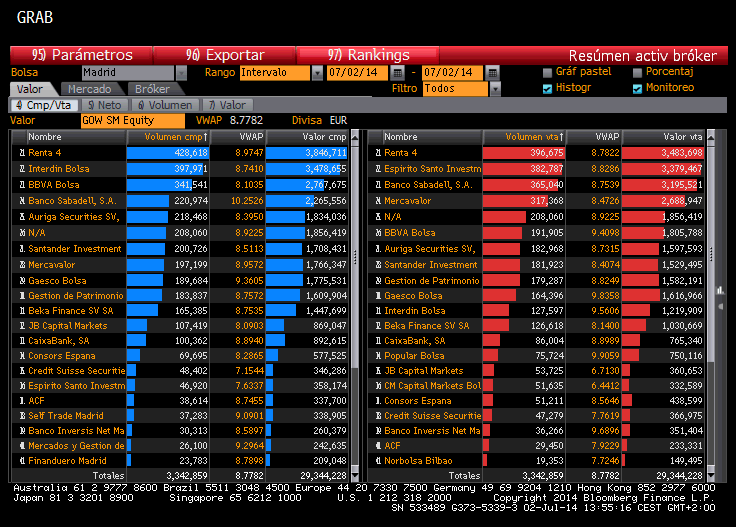Select the 7) Valor view
The image size is (736, 527).
click(x=227, y=105)
